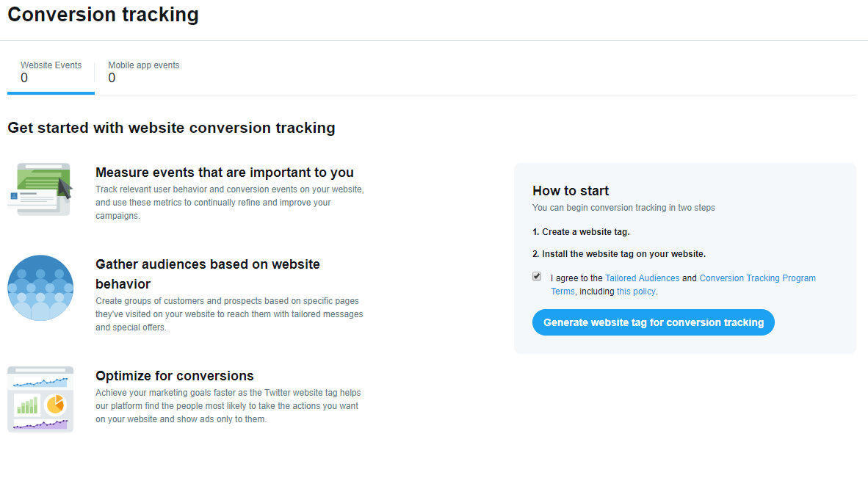Click the Gather audiences people icon
Image resolution: width=868 pixels, height=478 pixels.
pos(40,288)
